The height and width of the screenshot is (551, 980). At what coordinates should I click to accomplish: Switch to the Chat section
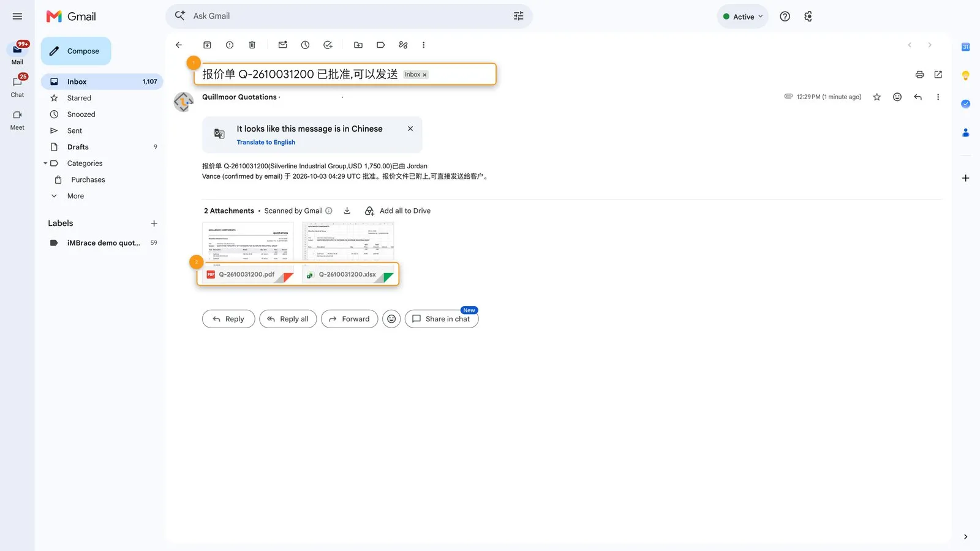(17, 86)
